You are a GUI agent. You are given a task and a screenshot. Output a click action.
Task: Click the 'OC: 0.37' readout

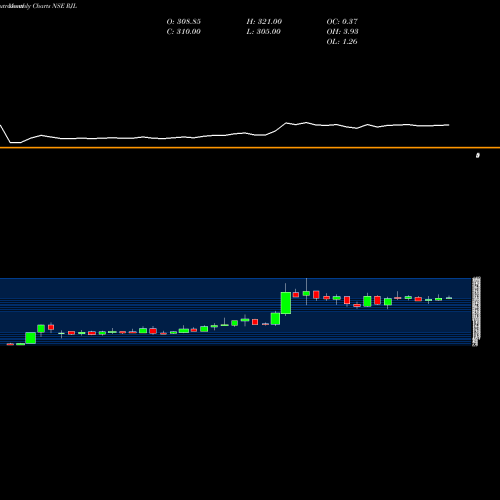point(342,22)
